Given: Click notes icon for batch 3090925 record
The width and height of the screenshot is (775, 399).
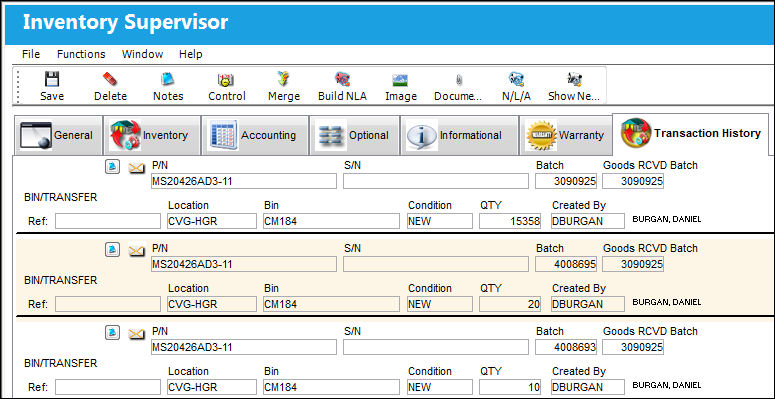Looking at the screenshot, I should point(113,168).
